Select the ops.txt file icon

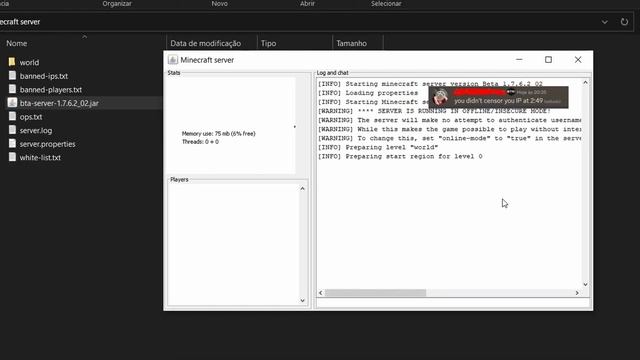click(x=12, y=116)
